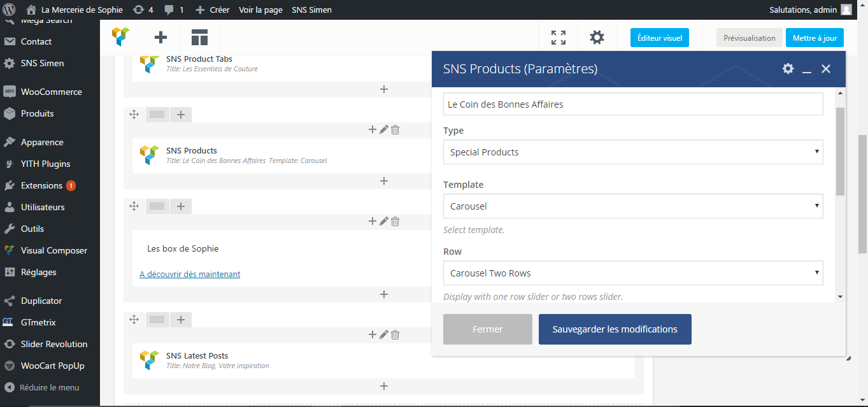Open SNS Products panel settings gear
The height and width of the screenshot is (407, 868).
[788, 69]
